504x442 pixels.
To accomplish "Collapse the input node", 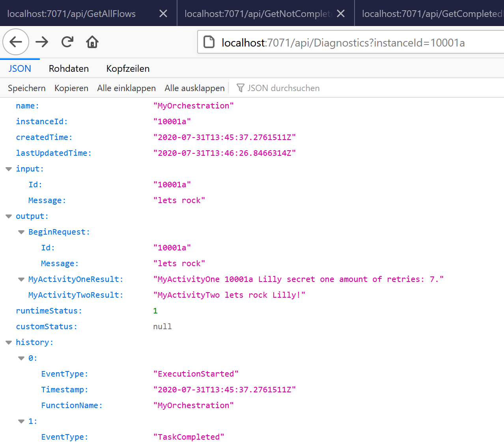I will coord(9,169).
